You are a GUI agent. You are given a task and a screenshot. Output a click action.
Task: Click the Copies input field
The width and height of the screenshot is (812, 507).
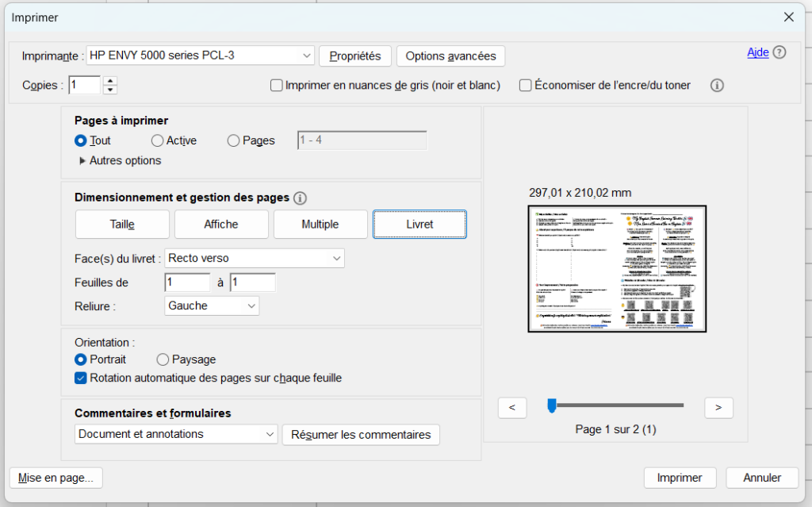(x=84, y=85)
